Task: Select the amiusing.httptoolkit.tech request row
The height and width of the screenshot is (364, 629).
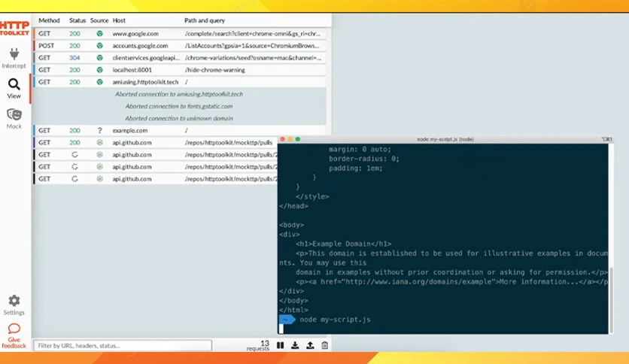Action: (x=180, y=82)
